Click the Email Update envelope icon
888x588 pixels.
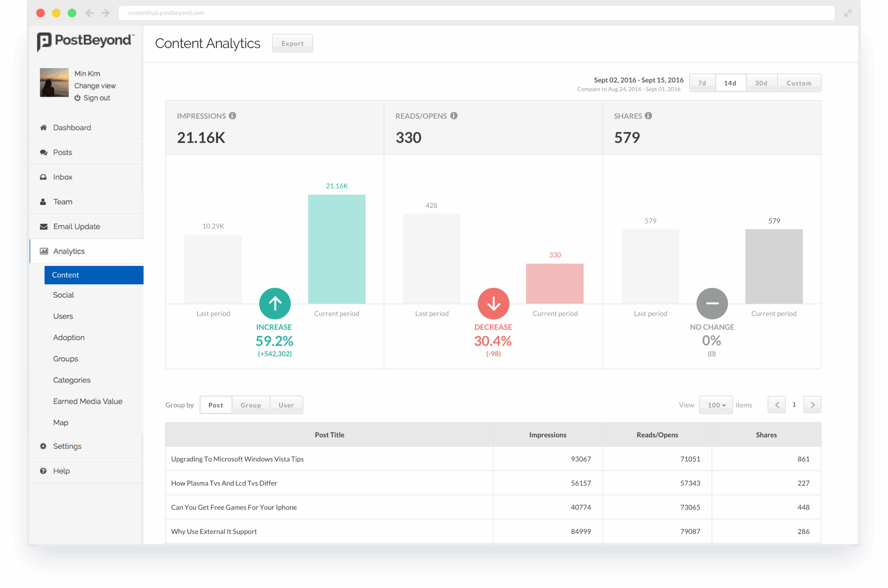(43, 227)
